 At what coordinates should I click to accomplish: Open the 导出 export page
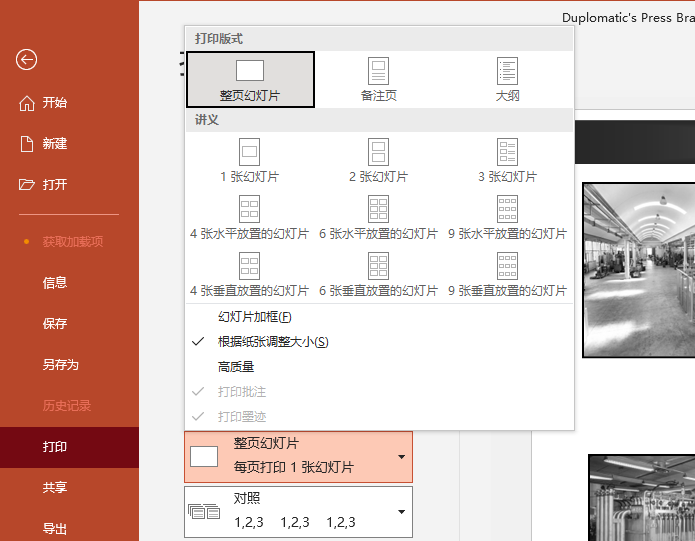point(69,528)
